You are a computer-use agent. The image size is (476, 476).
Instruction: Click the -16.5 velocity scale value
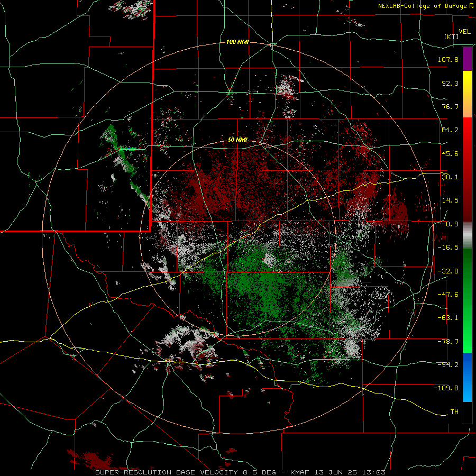tap(448, 248)
